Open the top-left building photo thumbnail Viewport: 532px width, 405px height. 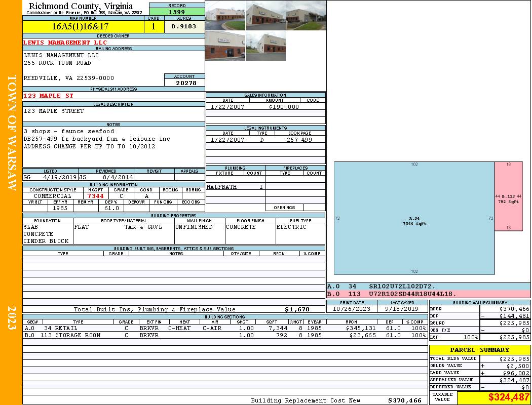[x=225, y=16]
